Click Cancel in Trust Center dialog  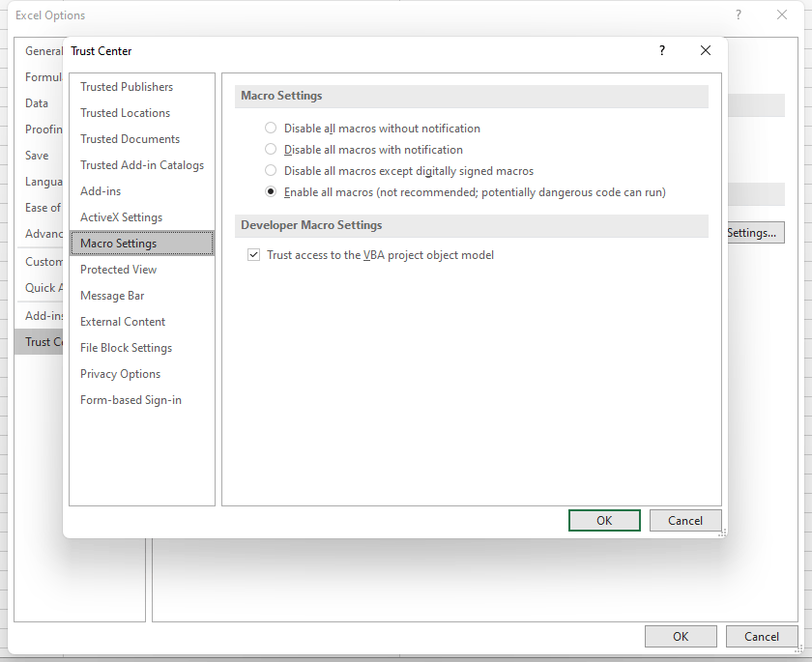click(685, 520)
